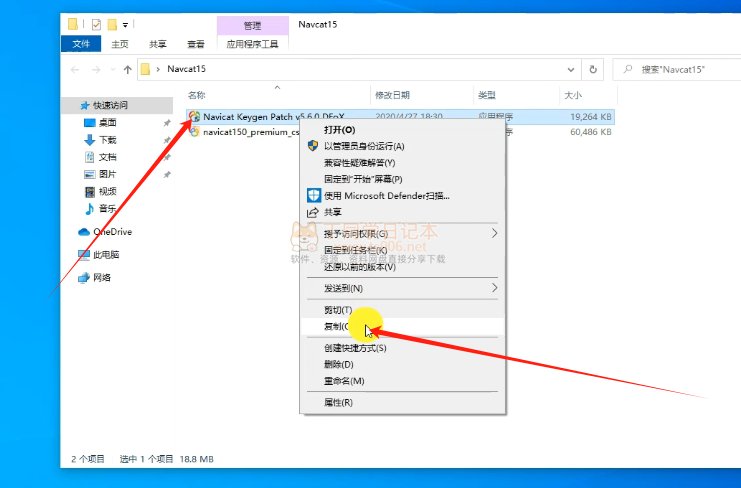Choose 复制(C) in context menu

click(403, 326)
